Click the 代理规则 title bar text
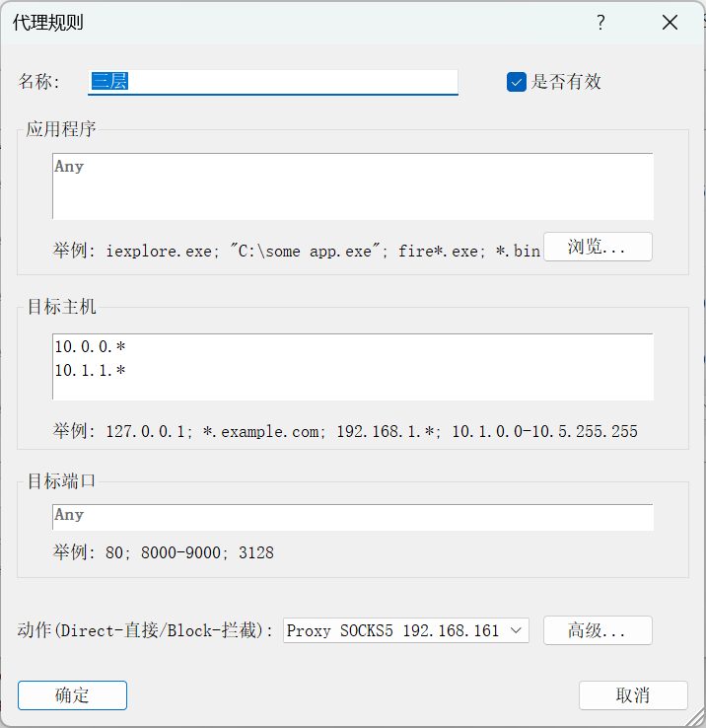The width and height of the screenshot is (706, 728). click(x=47, y=23)
